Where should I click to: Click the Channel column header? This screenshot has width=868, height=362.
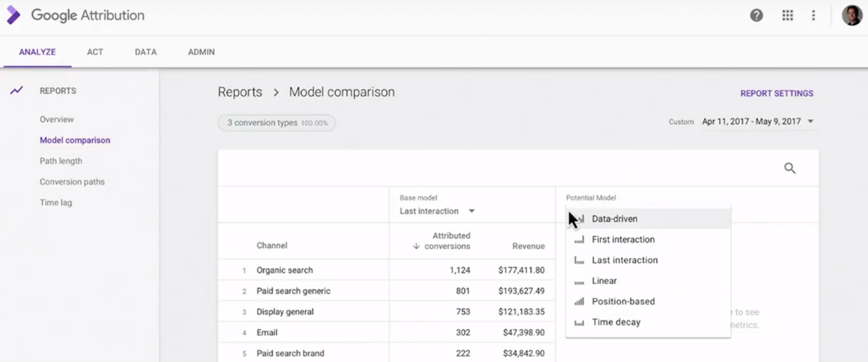(x=271, y=246)
